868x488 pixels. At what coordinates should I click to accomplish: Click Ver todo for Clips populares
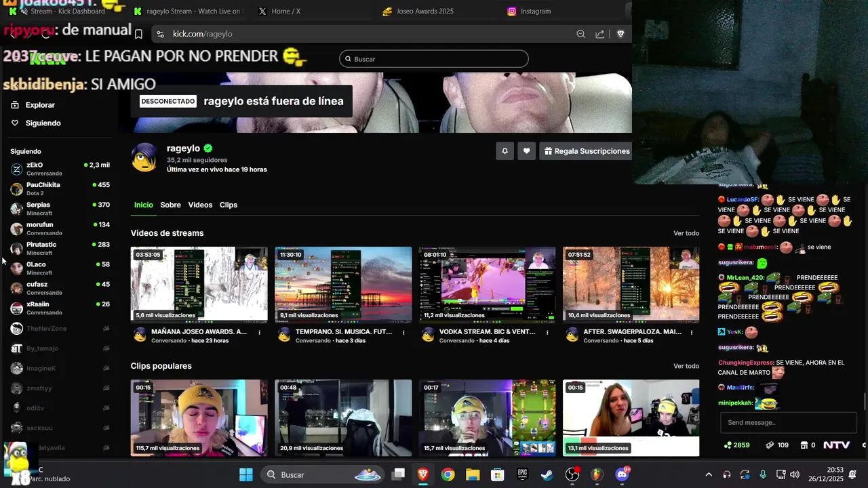pyautogui.click(x=686, y=366)
